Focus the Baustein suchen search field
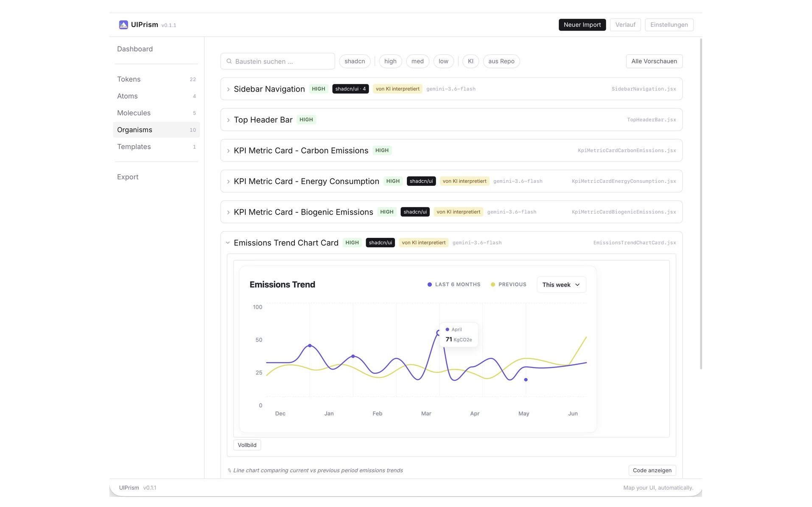Viewport: 812px width, 507px height. pos(277,61)
